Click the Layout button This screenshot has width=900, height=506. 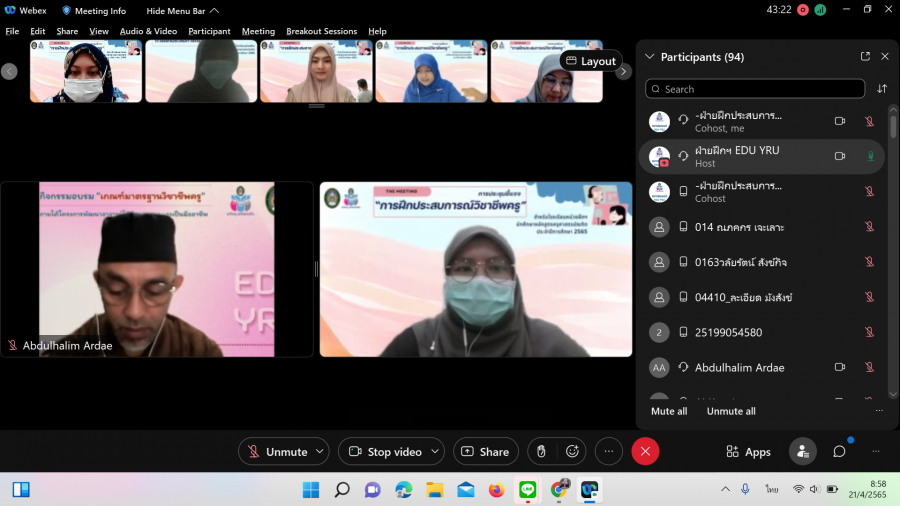591,61
